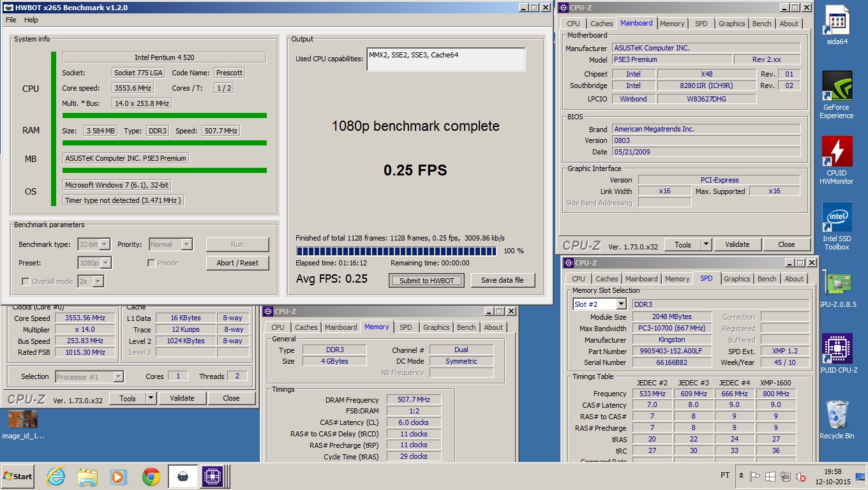Viewport: 868px width, 490px height.
Task: Select the CPUID CPU-Z desktop shortcut
Action: (x=837, y=353)
